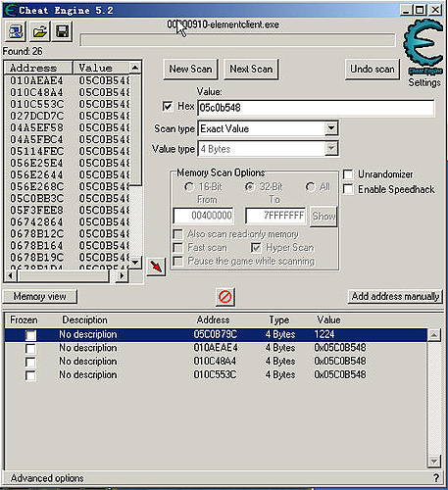The height and width of the screenshot is (490, 448).
Task: Click the Next Scan button
Action: coord(251,69)
